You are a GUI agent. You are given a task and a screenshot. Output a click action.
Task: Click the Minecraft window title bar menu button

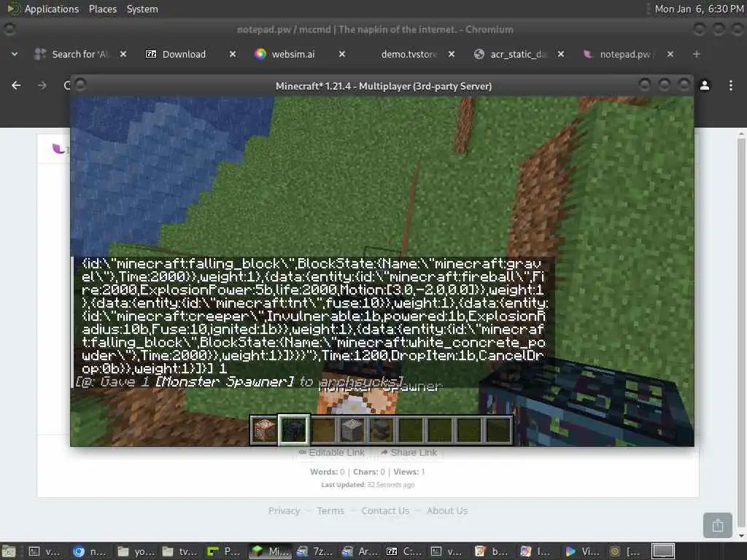[x=80, y=85]
